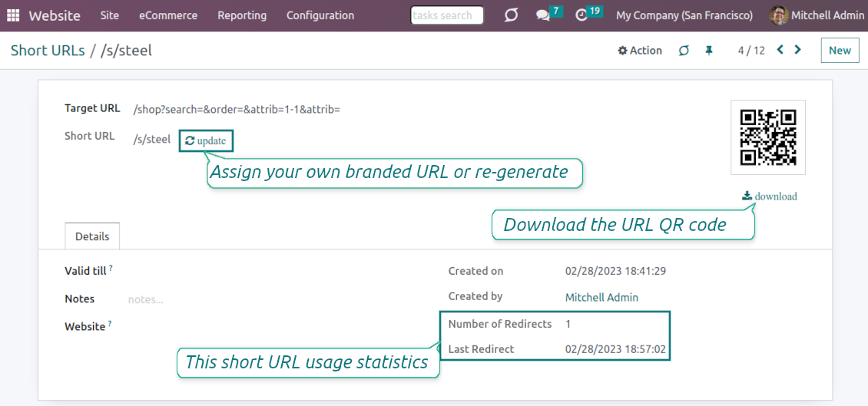Click the activities badge showing 19
This screenshot has width=868, height=406.
point(595,11)
